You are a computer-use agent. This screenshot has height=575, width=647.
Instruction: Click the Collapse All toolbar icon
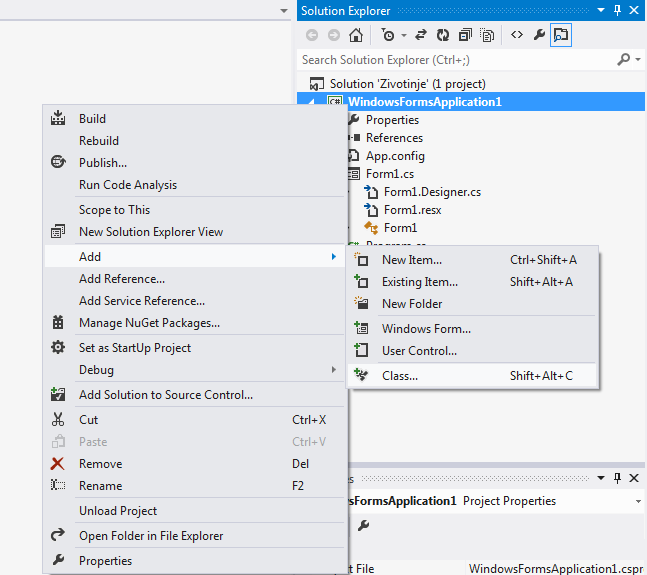pyautogui.click(x=466, y=35)
